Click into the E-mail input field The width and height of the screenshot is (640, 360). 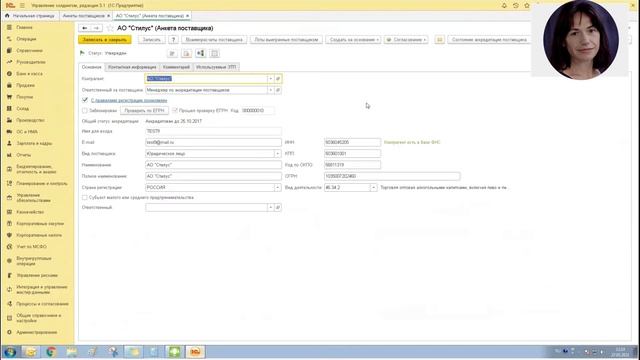(x=213, y=142)
